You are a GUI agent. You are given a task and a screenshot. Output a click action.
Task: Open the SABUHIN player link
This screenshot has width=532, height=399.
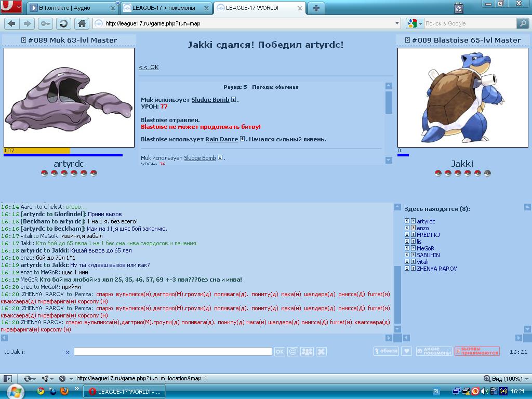tap(428, 255)
